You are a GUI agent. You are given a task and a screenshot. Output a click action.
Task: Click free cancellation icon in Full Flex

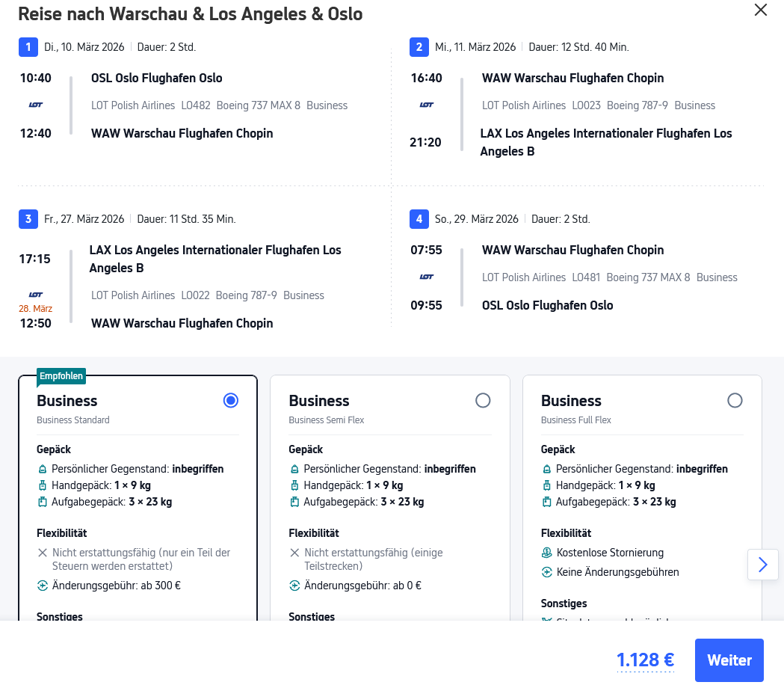[547, 553]
